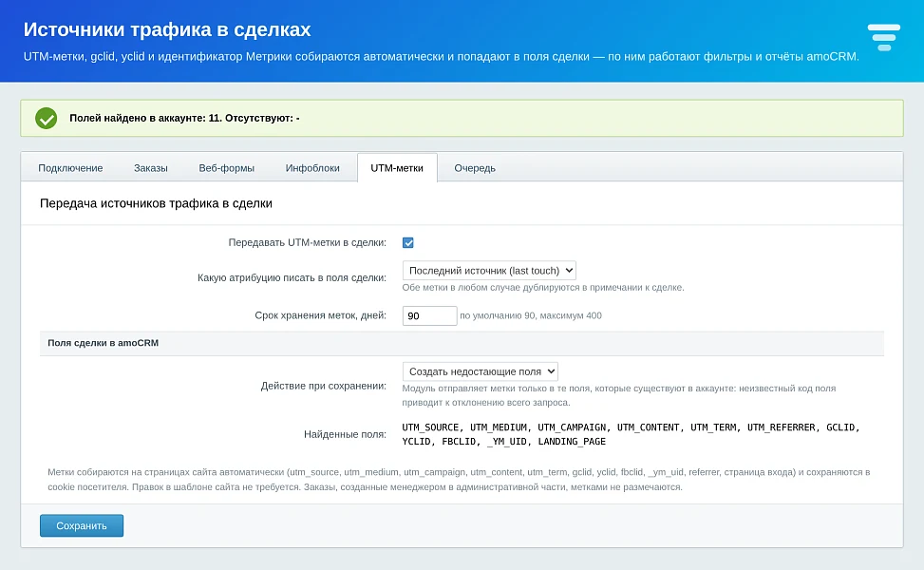Viewport: 924px width, 570px height.
Task: Open the Заказы tab
Action: tap(151, 168)
